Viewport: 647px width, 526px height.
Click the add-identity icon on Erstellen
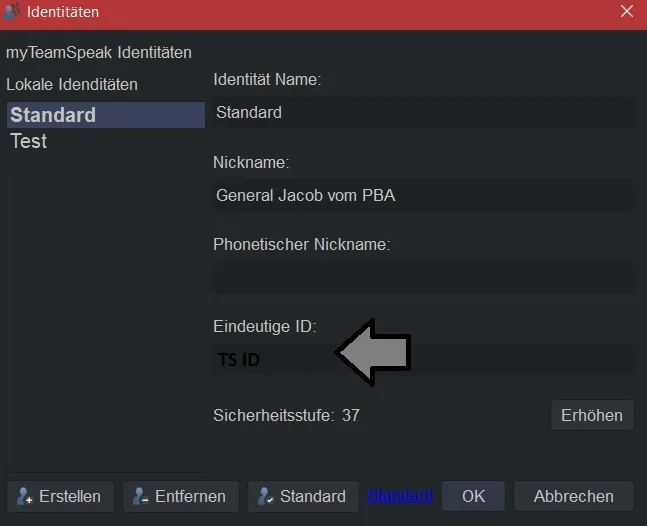point(25,496)
